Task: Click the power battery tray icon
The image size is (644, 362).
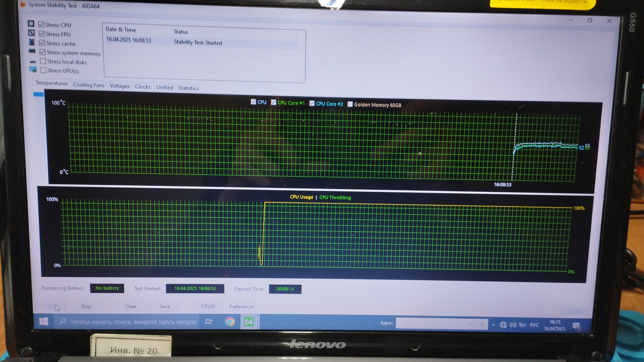Action: 522,324
